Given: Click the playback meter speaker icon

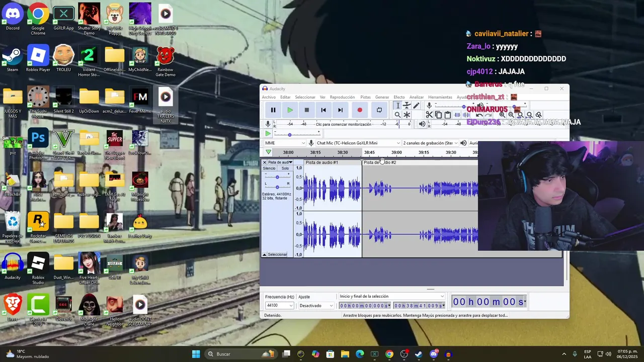Looking at the screenshot, I should click(422, 124).
